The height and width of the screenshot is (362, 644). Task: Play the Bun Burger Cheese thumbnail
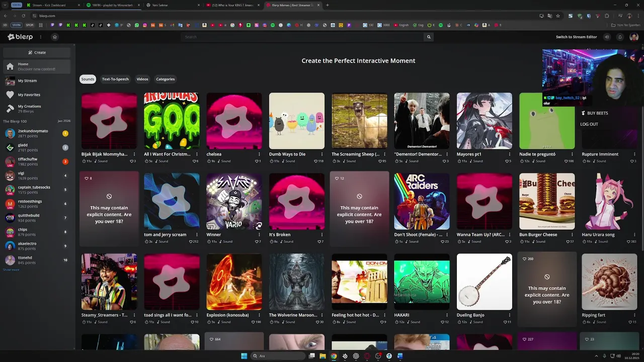[547, 201]
